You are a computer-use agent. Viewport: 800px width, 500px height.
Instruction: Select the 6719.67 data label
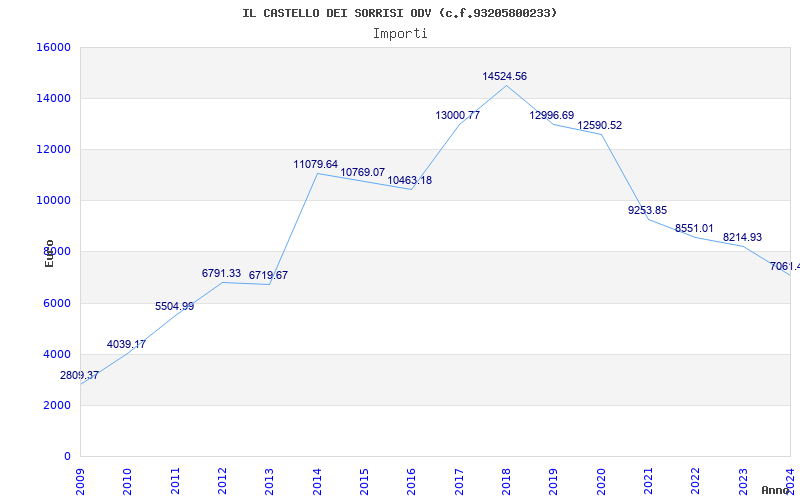(268, 276)
